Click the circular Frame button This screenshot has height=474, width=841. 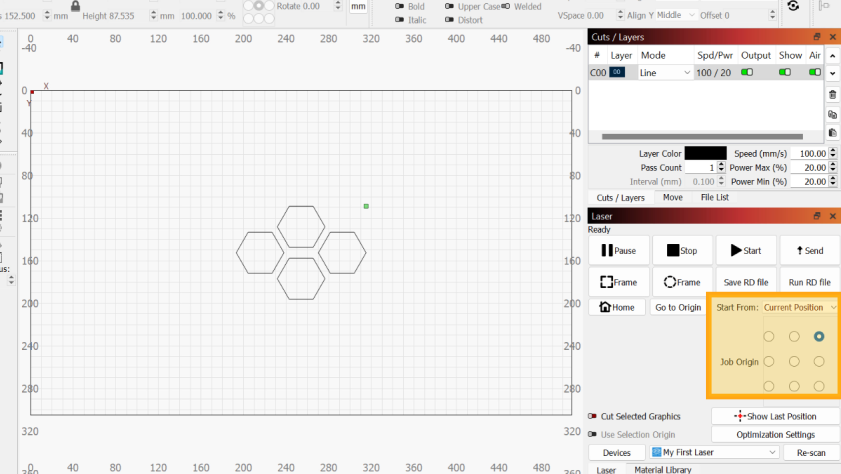click(x=682, y=282)
